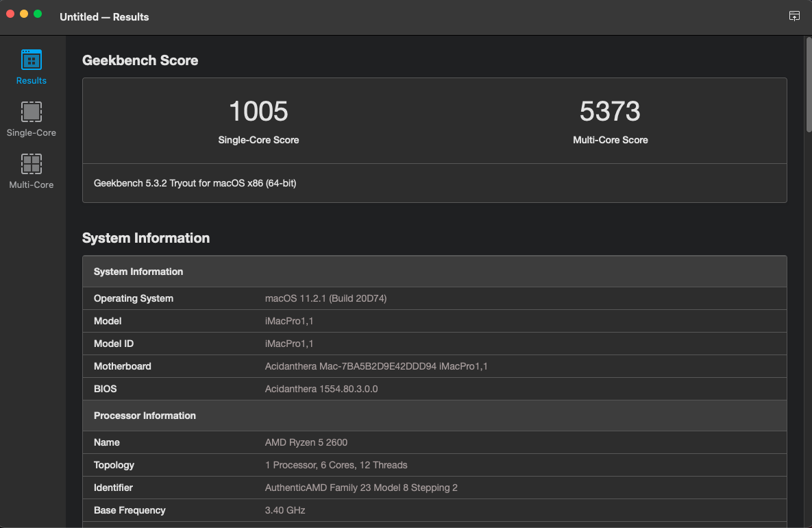Select the BIOS version row
Image resolution: width=812 pixels, height=528 pixels.
pos(434,389)
